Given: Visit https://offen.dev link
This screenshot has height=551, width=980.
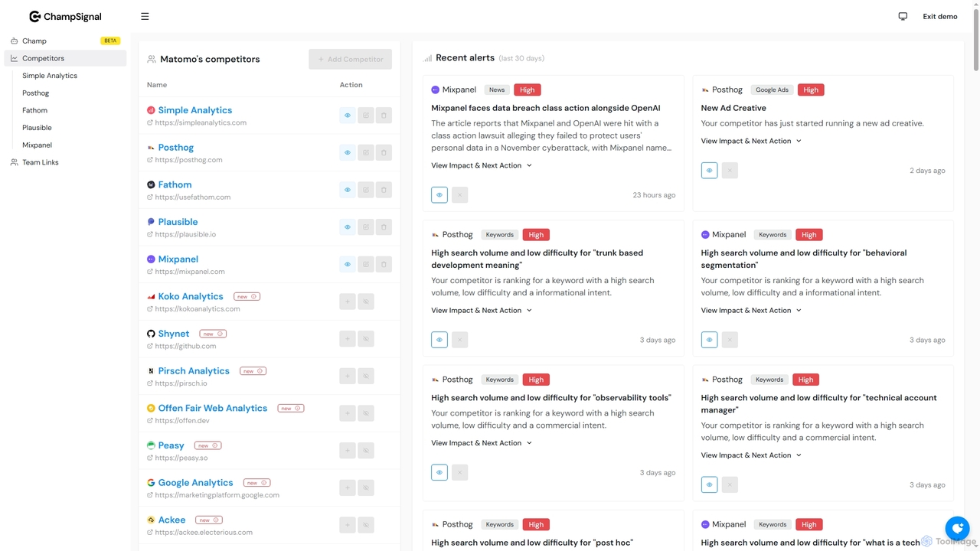Looking at the screenshot, I should coord(182,421).
